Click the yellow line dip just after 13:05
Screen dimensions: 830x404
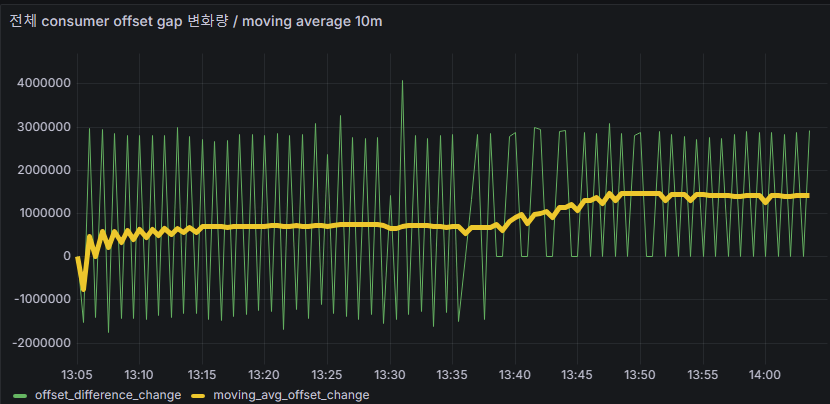(x=83, y=289)
